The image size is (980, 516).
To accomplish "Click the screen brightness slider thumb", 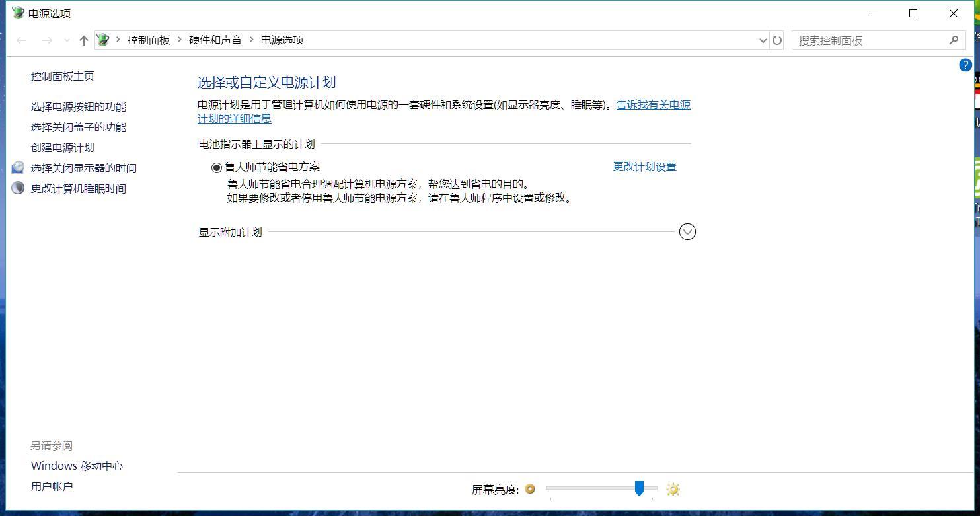I will [x=639, y=488].
